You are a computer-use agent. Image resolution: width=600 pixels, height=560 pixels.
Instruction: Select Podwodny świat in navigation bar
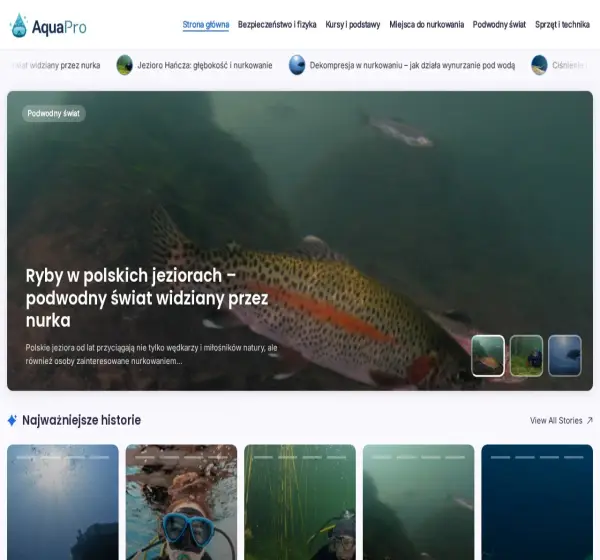click(x=499, y=24)
